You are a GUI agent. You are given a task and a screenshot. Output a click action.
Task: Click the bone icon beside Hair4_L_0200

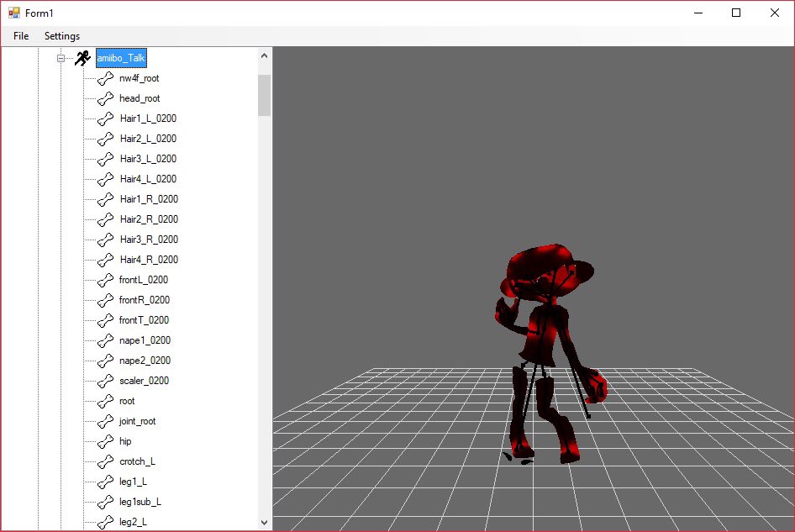point(105,179)
